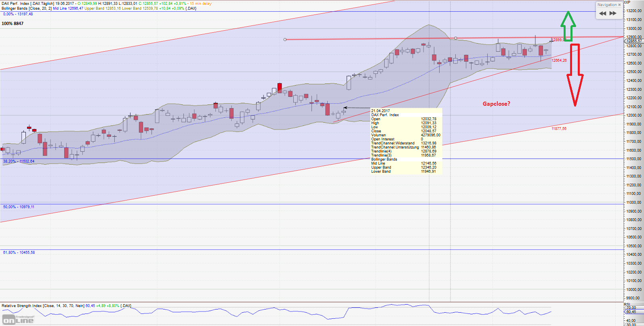Click the 60,45 RSI value marker
The image size is (644, 326).
pos(631,312)
